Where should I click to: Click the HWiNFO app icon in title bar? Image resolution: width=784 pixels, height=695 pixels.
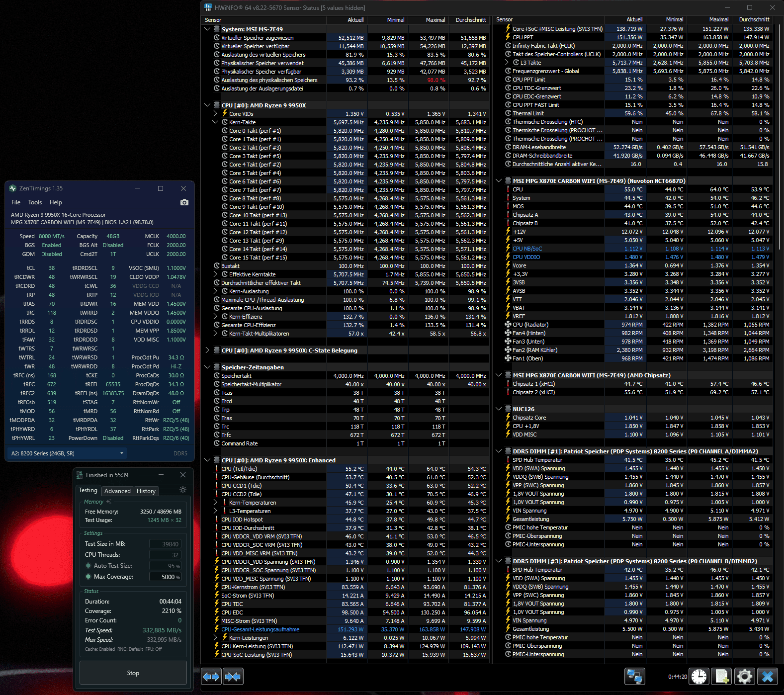(208, 7)
